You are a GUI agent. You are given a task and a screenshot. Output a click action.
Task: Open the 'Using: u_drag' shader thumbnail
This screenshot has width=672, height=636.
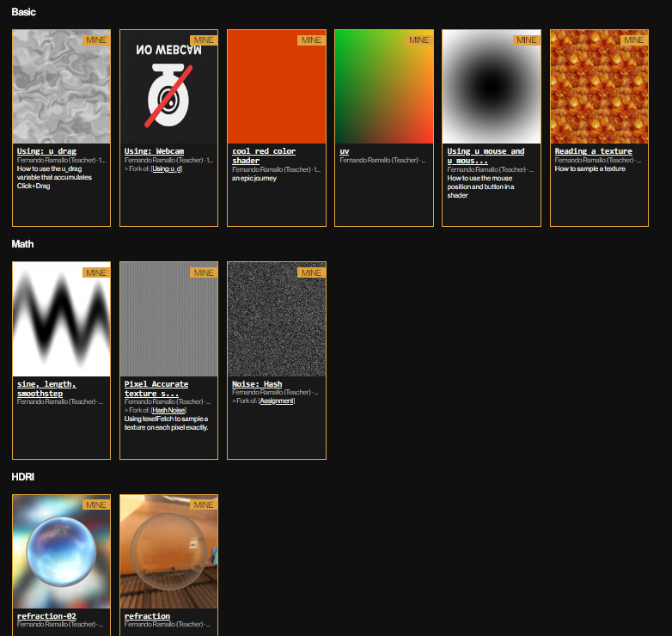click(61, 87)
